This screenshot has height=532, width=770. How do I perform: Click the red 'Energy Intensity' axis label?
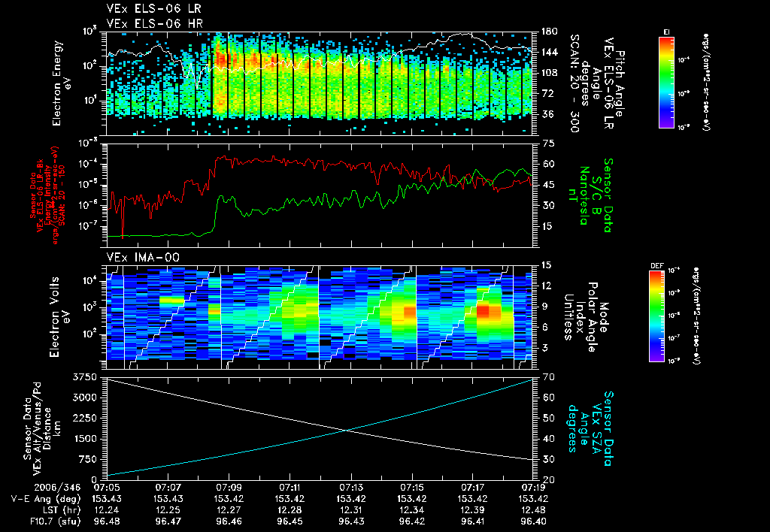tap(49, 195)
